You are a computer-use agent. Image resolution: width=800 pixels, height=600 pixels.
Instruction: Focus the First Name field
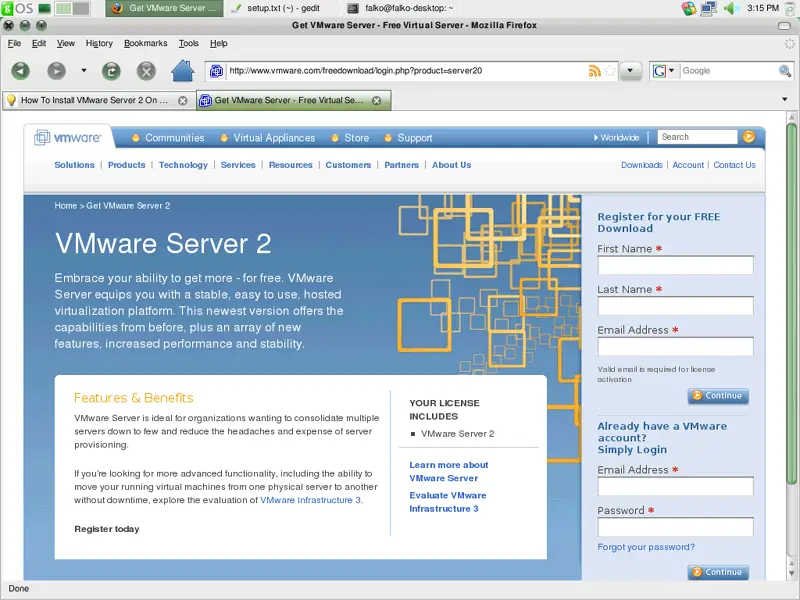coord(675,265)
